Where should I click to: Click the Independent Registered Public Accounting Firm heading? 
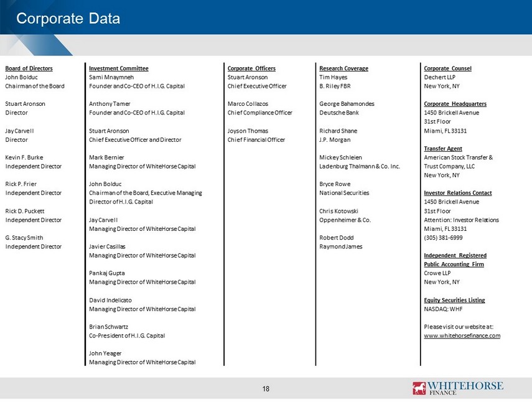(455, 260)
